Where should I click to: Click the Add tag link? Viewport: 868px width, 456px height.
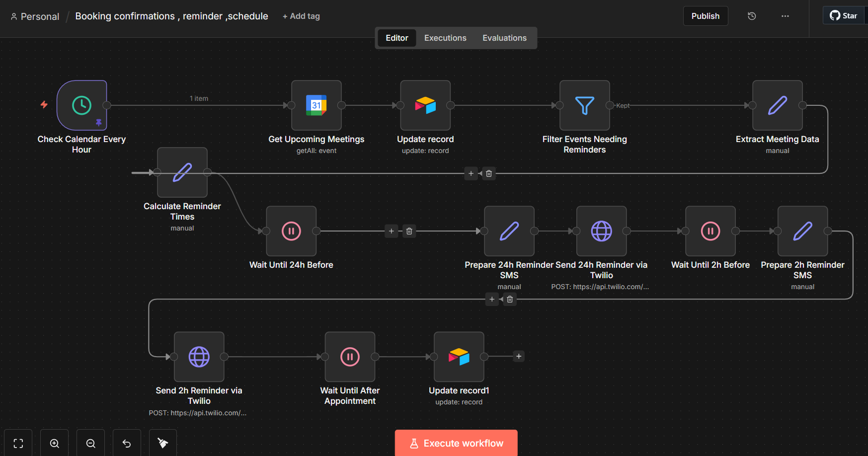301,16
